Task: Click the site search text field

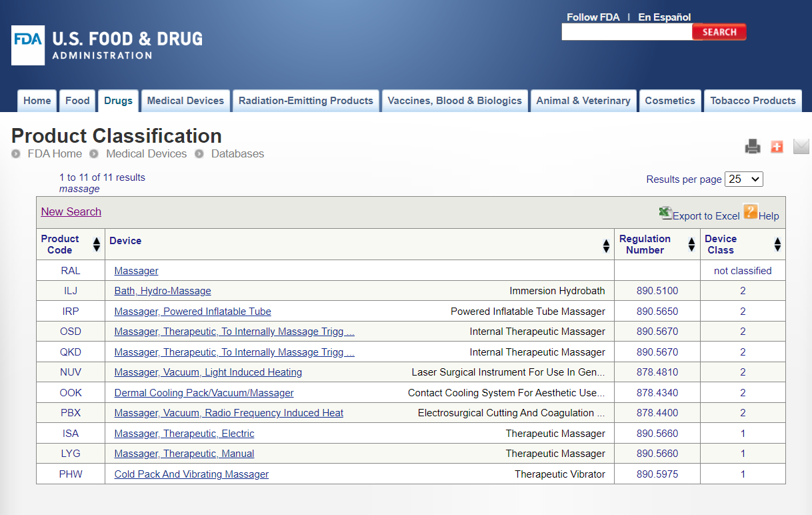Action: 627,32
